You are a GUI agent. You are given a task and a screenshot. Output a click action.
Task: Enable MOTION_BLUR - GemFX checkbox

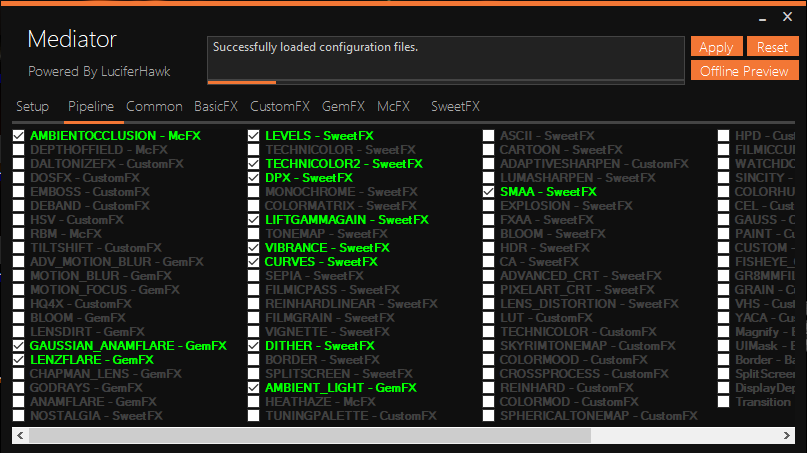19,275
